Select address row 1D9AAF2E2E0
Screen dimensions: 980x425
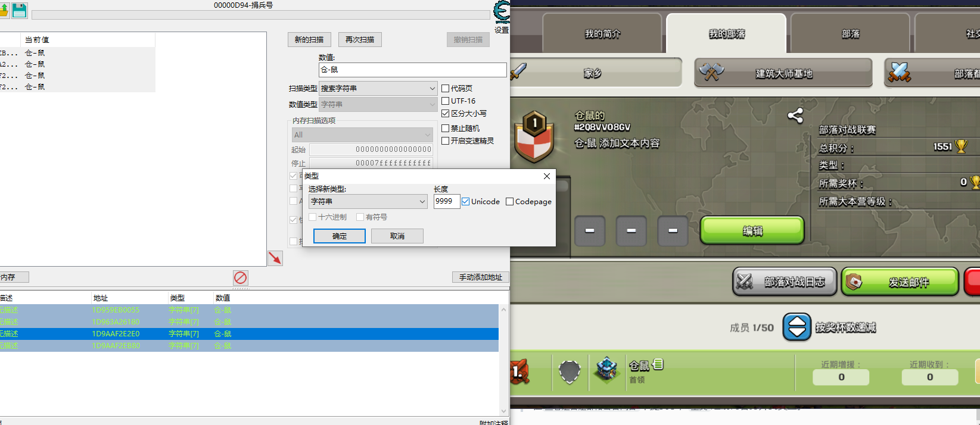(x=249, y=334)
